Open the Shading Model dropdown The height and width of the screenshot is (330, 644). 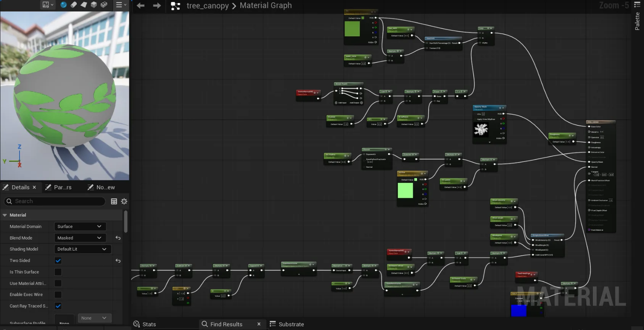82,249
